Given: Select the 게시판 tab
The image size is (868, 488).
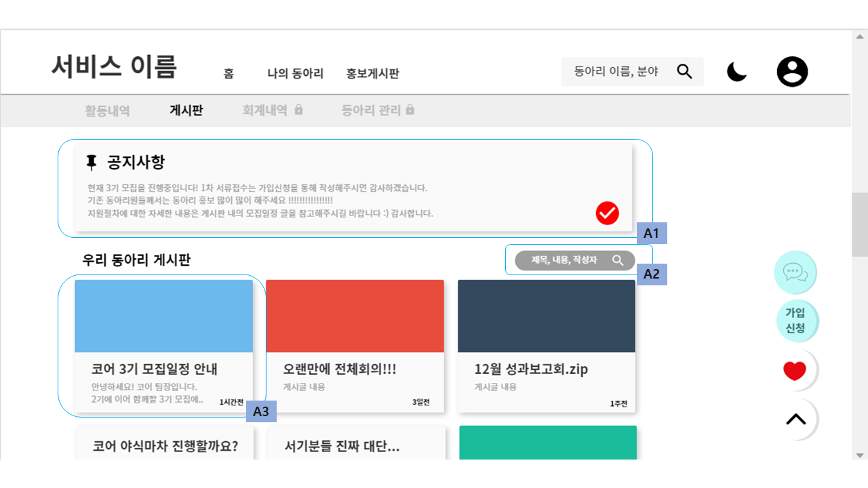Looking at the screenshot, I should [186, 110].
